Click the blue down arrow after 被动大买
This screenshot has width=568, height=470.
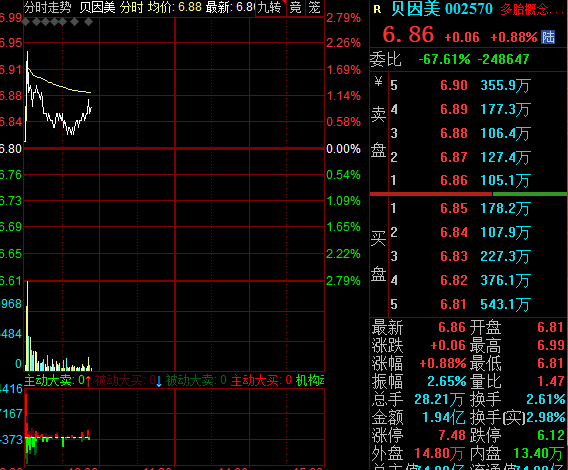(159, 381)
